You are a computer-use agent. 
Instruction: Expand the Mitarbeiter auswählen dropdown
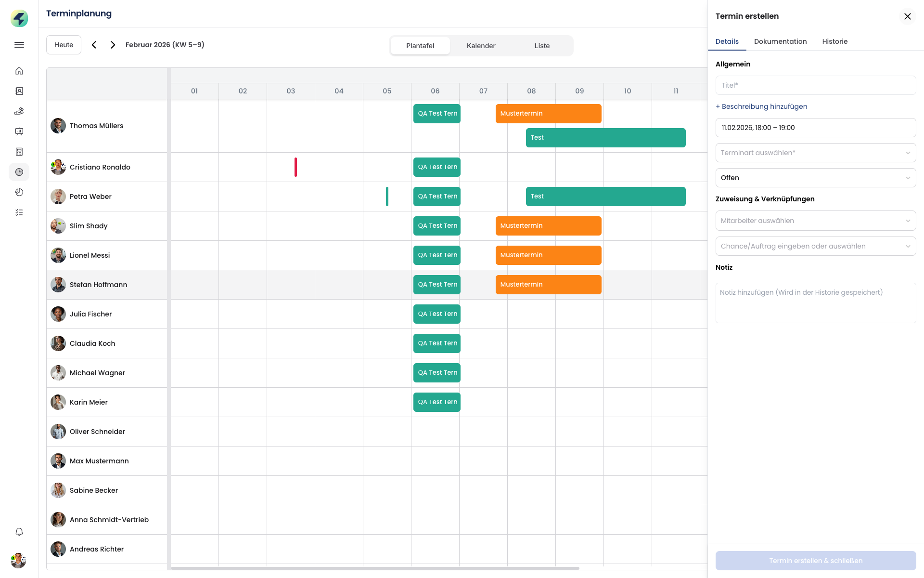pos(815,221)
